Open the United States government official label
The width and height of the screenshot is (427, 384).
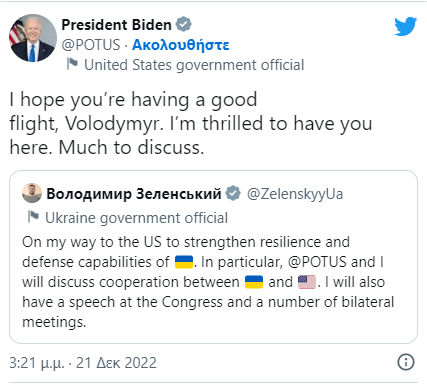pos(194,65)
